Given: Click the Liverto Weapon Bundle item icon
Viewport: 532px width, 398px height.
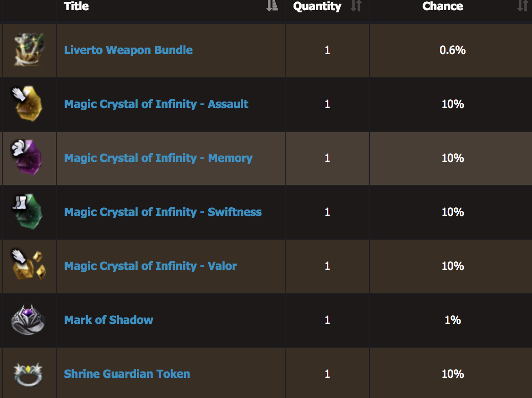Looking at the screenshot, I should point(29,50).
